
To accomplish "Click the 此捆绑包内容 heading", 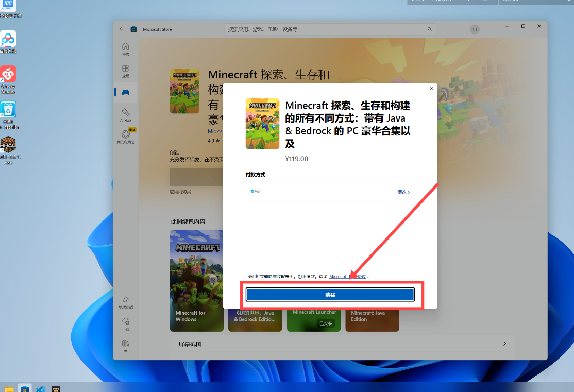I will pyautogui.click(x=188, y=221).
